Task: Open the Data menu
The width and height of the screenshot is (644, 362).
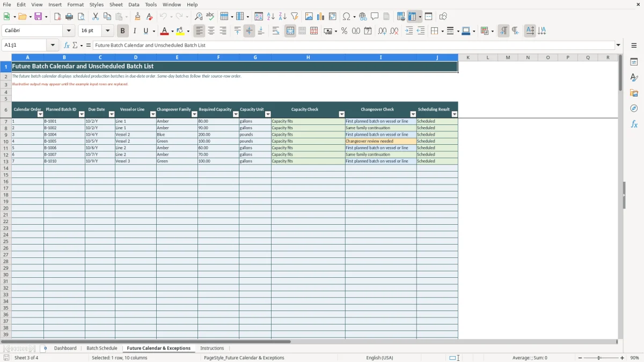Action: [134, 4]
